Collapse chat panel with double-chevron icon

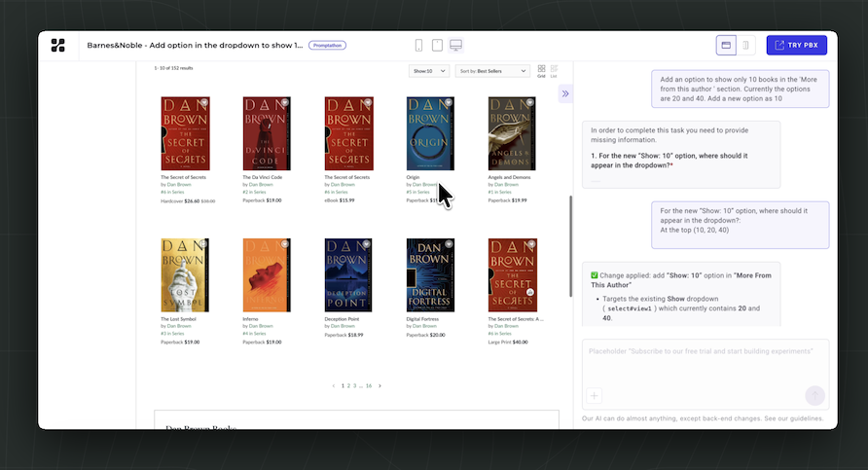(565, 93)
